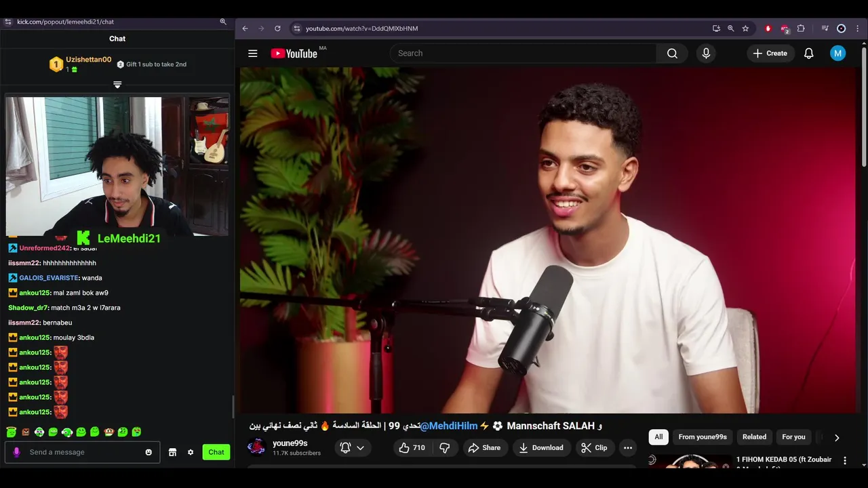Open Uzishettan00 leaderboard entry
Viewport: 868px width, 488px height.
point(80,64)
